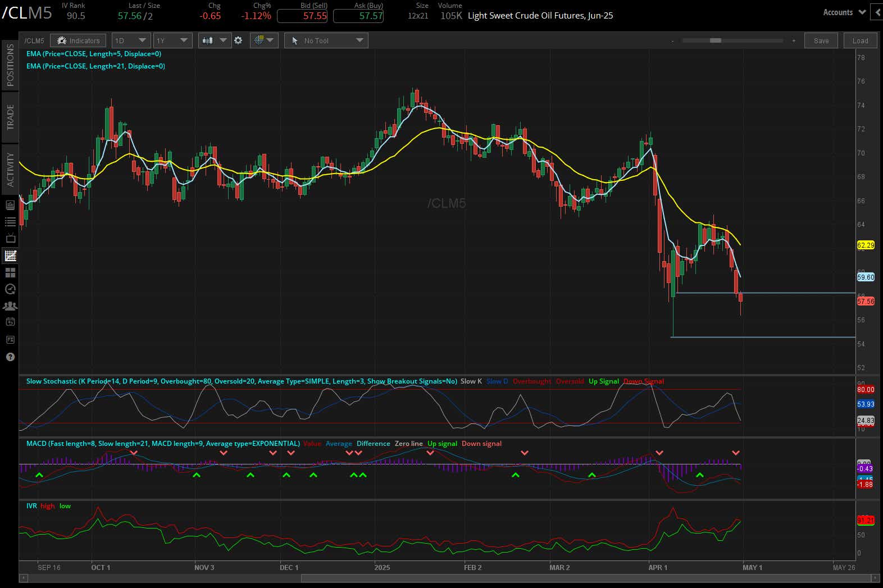
Task: Click the Load chart button
Action: click(860, 40)
